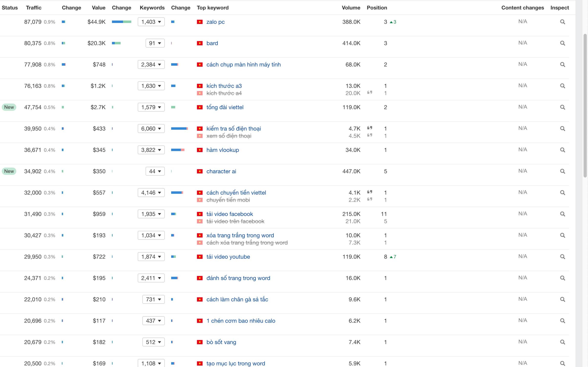Inspect the tổng đài viettel row

(x=562, y=107)
